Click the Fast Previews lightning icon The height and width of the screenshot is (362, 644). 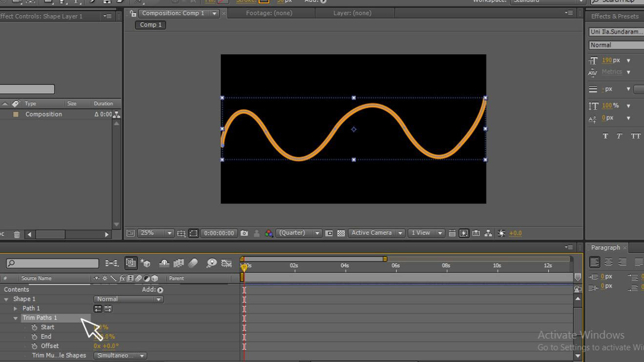point(464,233)
